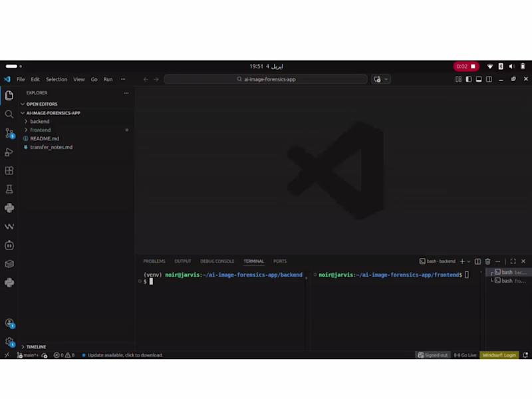Switch to the Ports tab

(x=280, y=261)
